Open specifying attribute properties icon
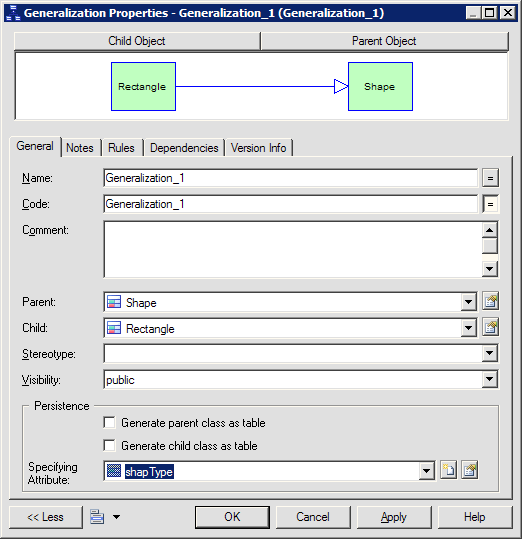522x539 pixels. (x=470, y=470)
